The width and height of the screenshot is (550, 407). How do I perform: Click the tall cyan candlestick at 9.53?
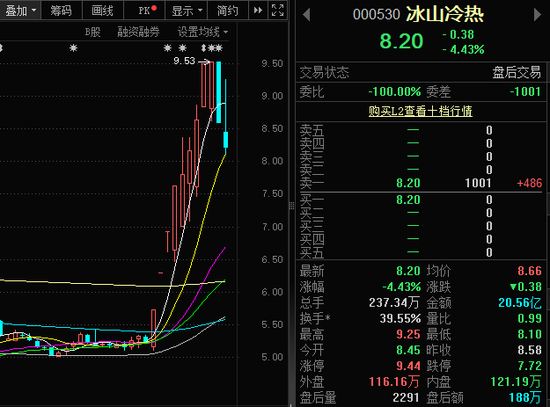coord(219,92)
